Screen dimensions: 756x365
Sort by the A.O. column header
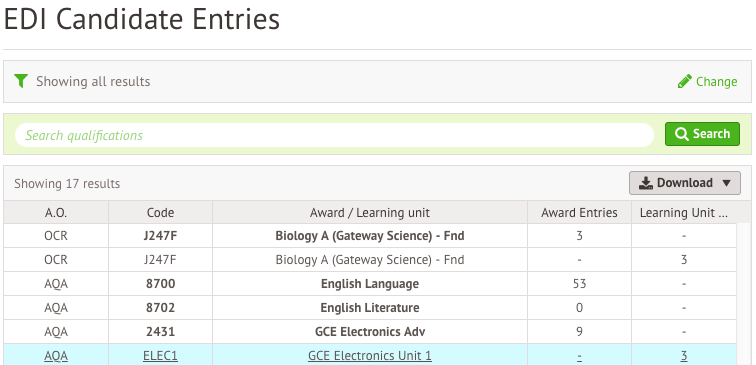(56, 213)
